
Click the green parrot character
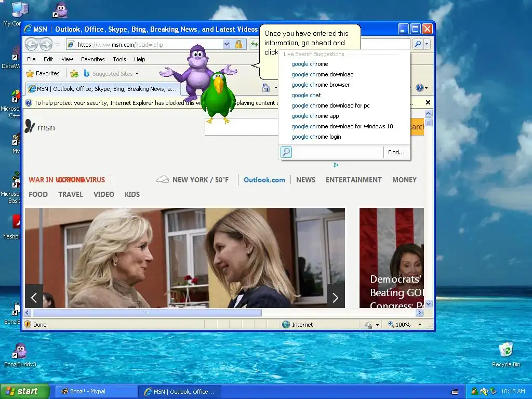[x=218, y=98]
